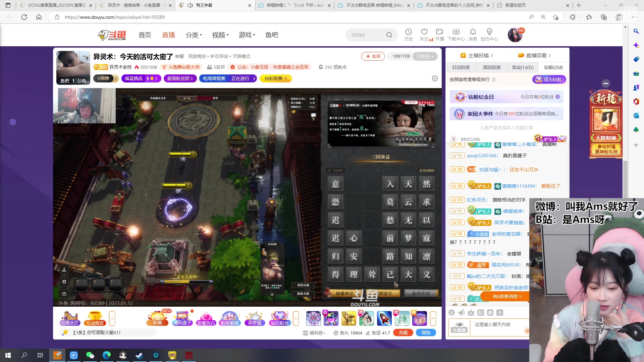Image resolution: width=644 pixels, height=362 pixels.
Task: Click 成为钻粉 button
Action: [549, 79]
